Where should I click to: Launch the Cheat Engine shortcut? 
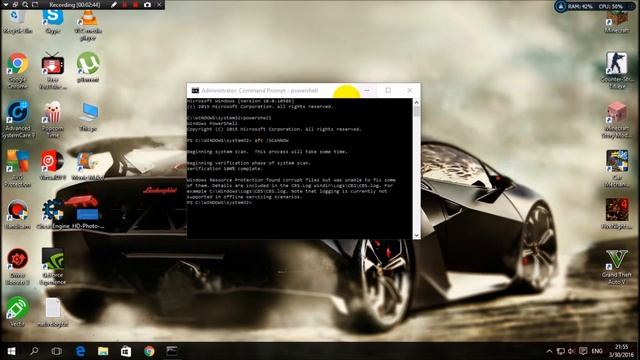pos(53,213)
